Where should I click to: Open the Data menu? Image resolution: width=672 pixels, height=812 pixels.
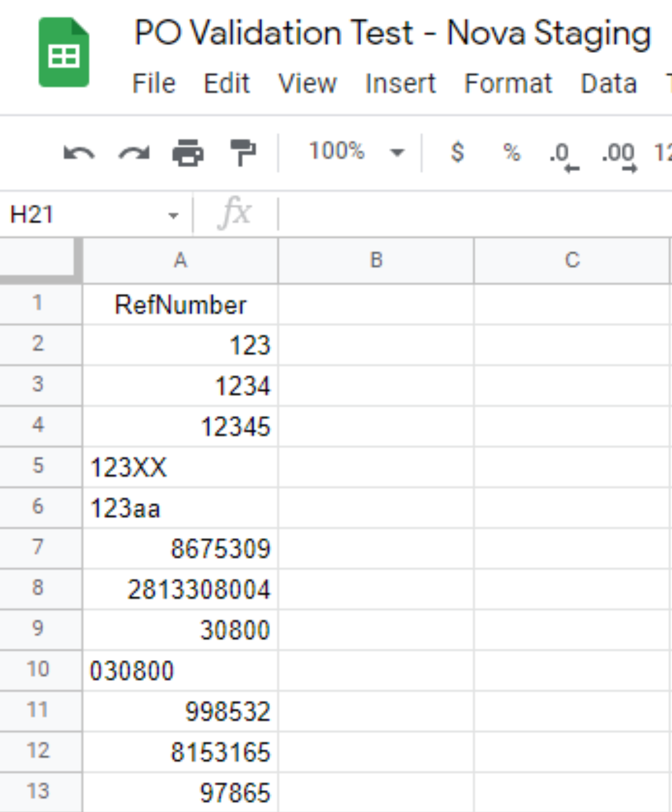pyautogui.click(x=608, y=84)
